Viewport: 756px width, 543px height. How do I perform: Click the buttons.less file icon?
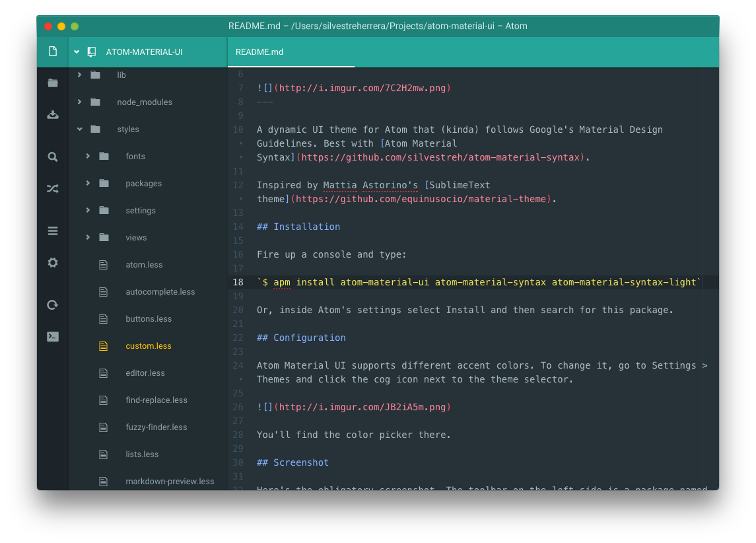[x=103, y=319]
